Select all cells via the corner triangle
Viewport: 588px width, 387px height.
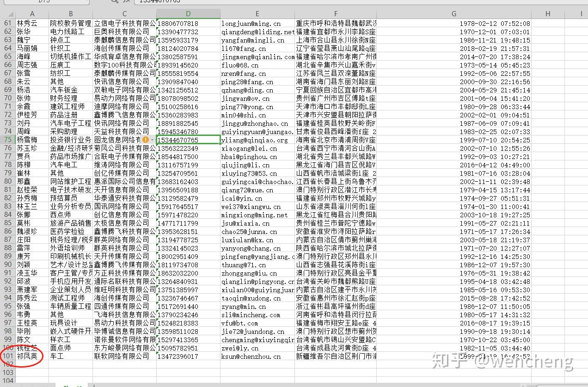coord(10,13)
